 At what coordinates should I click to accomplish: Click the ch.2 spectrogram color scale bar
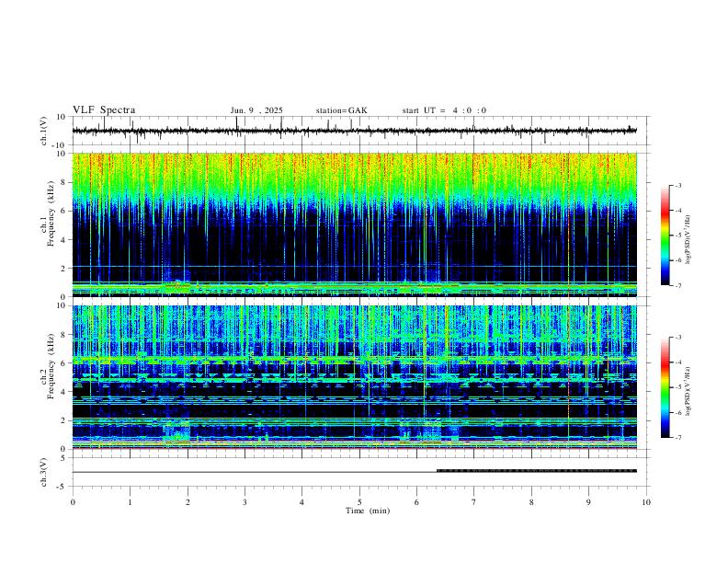pyautogui.click(x=665, y=387)
